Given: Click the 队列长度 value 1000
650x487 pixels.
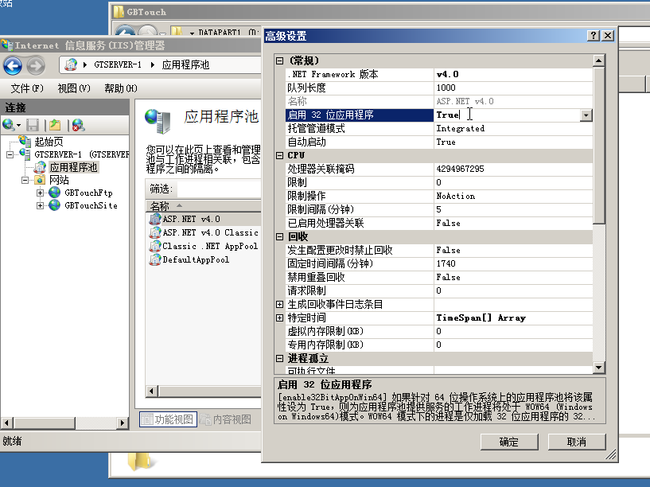Looking at the screenshot, I should click(x=446, y=88).
